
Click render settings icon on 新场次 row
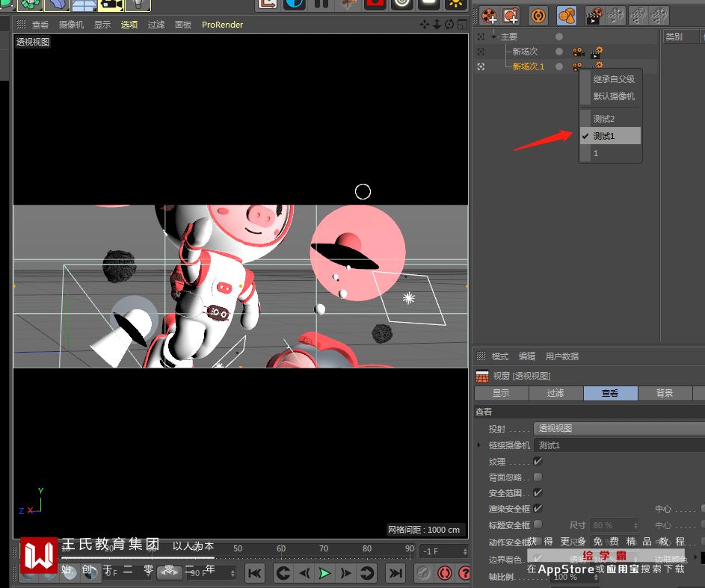coord(596,52)
